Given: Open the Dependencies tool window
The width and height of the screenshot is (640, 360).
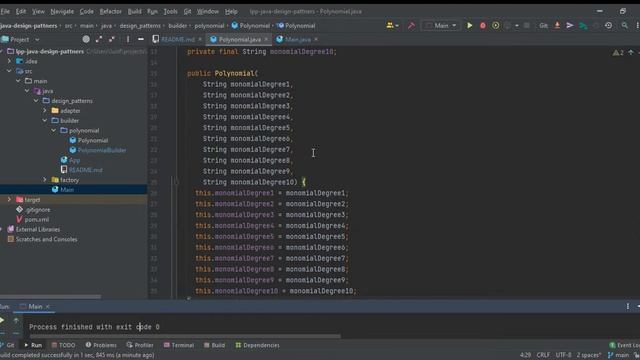Looking at the screenshot, I should point(258,345).
